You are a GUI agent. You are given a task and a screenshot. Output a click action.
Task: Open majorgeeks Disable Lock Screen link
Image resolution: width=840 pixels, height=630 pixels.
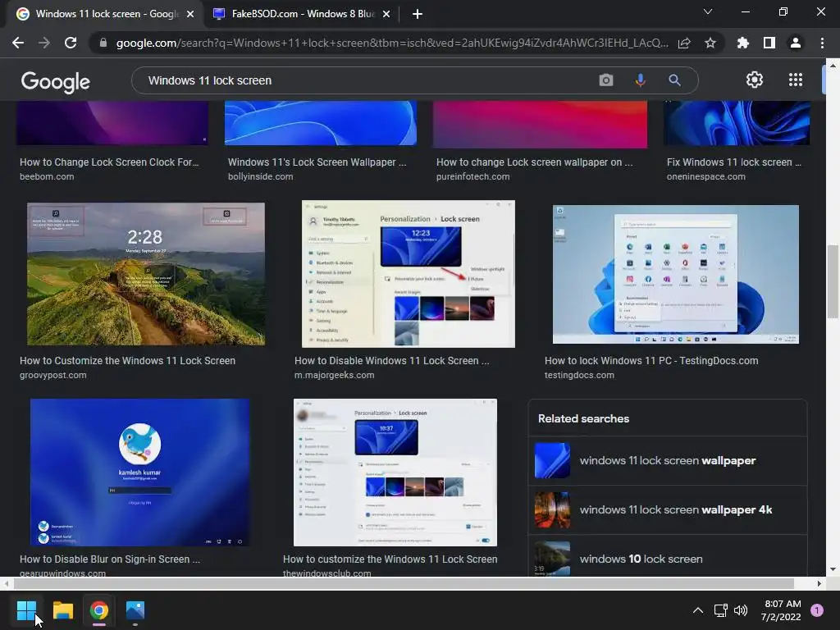pyautogui.click(x=391, y=361)
